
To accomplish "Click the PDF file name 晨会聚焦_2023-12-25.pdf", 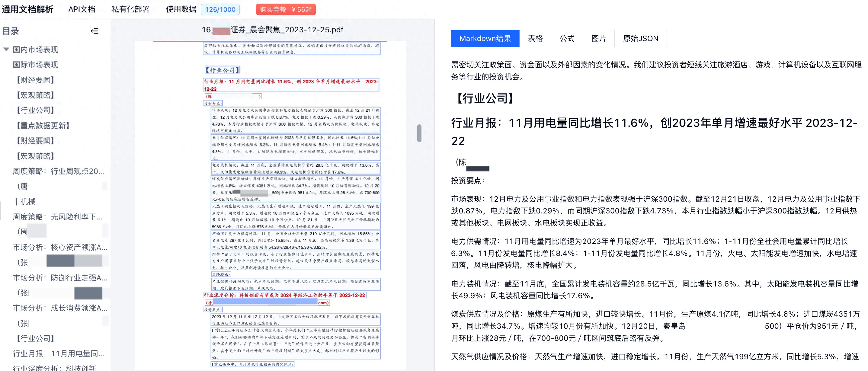I will point(272,30).
